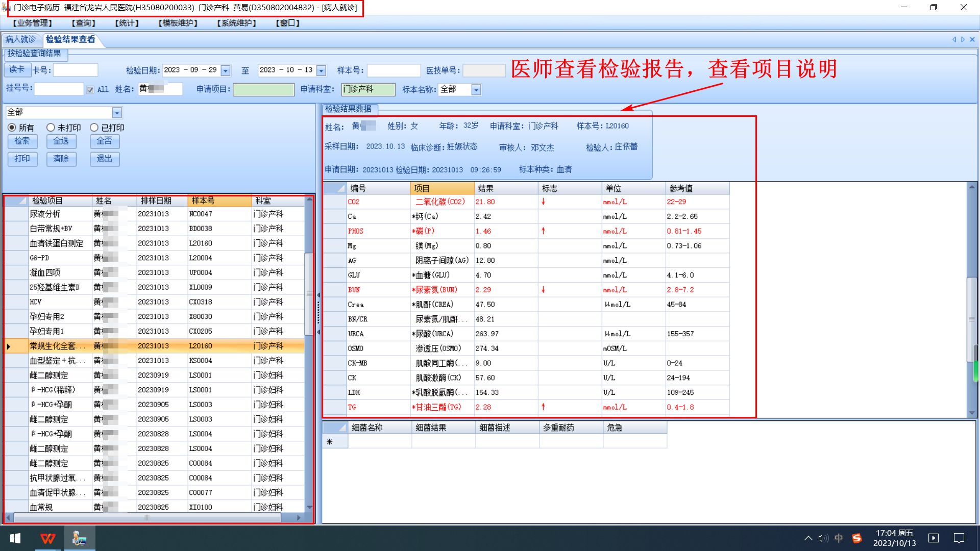Open WPS Office from the taskbar
Screen dimensions: 980x551
pyautogui.click(x=47, y=538)
